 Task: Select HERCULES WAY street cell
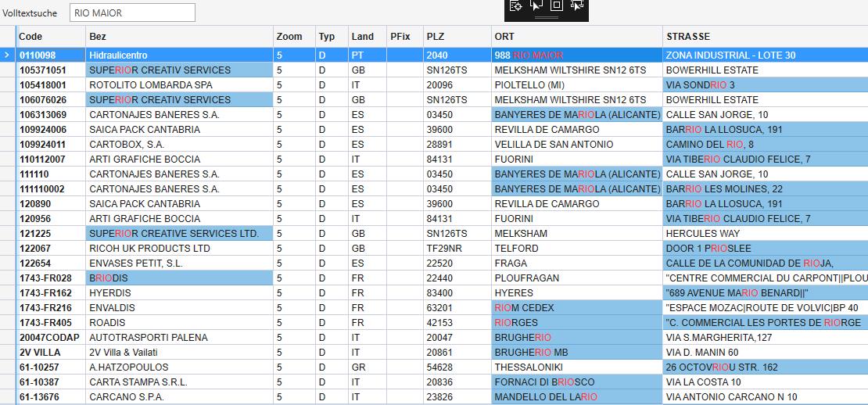tap(766, 234)
